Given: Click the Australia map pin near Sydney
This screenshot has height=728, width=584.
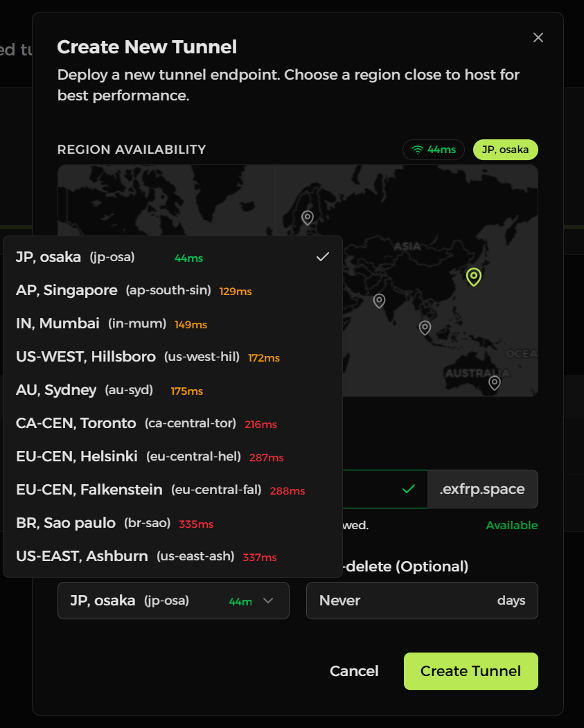Looking at the screenshot, I should pyautogui.click(x=494, y=382).
